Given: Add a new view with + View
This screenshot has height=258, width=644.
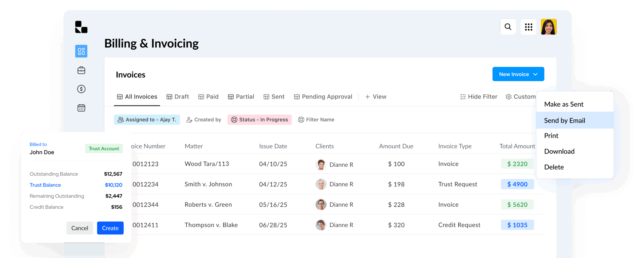Looking at the screenshot, I should pos(376,97).
